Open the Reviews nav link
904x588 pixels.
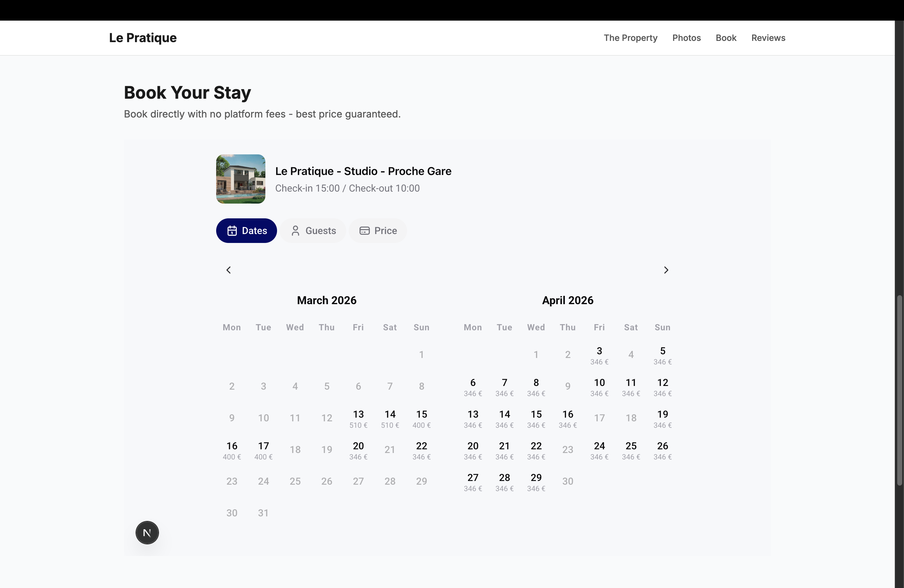[768, 38]
